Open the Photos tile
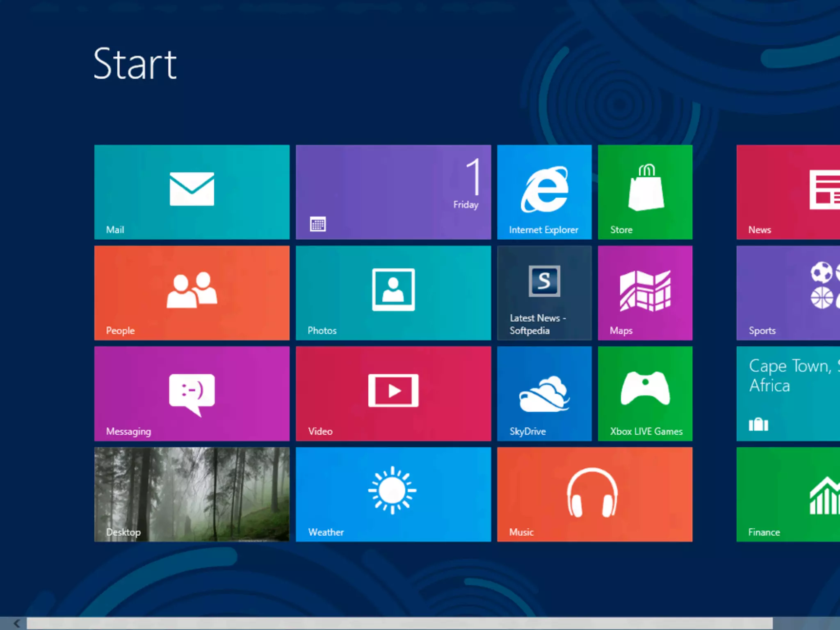This screenshot has width=840, height=630. [x=393, y=293]
